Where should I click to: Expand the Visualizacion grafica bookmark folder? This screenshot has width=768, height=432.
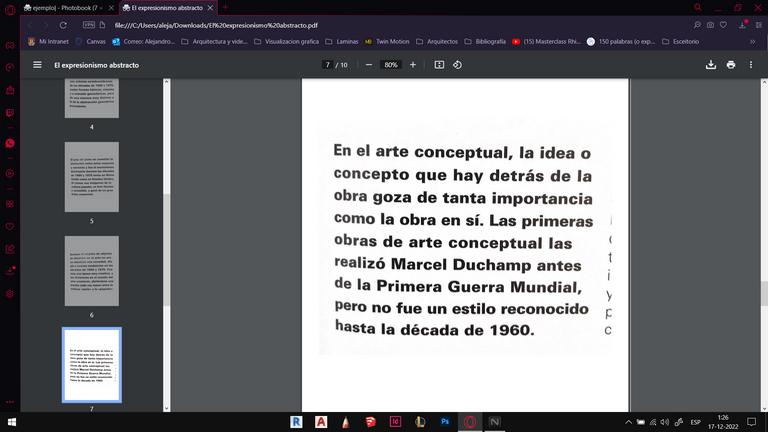point(287,42)
